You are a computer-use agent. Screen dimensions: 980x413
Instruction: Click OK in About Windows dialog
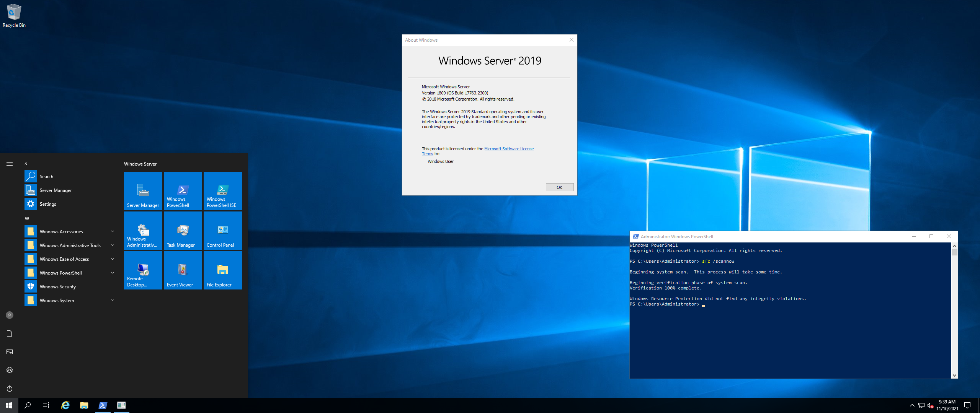pyautogui.click(x=559, y=187)
